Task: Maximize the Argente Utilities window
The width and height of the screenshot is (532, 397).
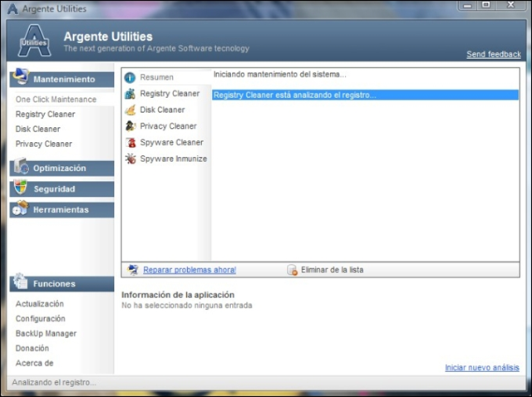Action: (x=485, y=5)
